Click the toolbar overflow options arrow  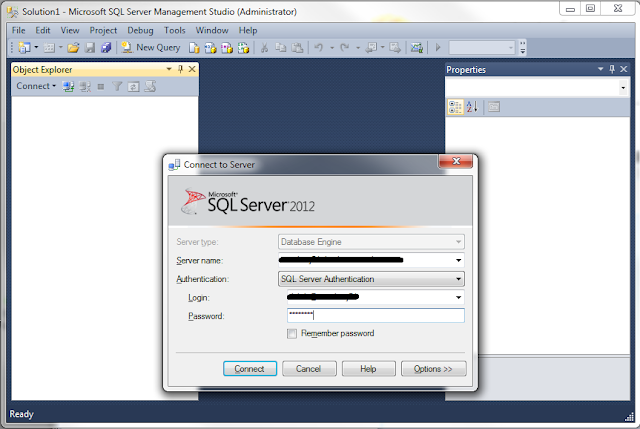point(523,48)
